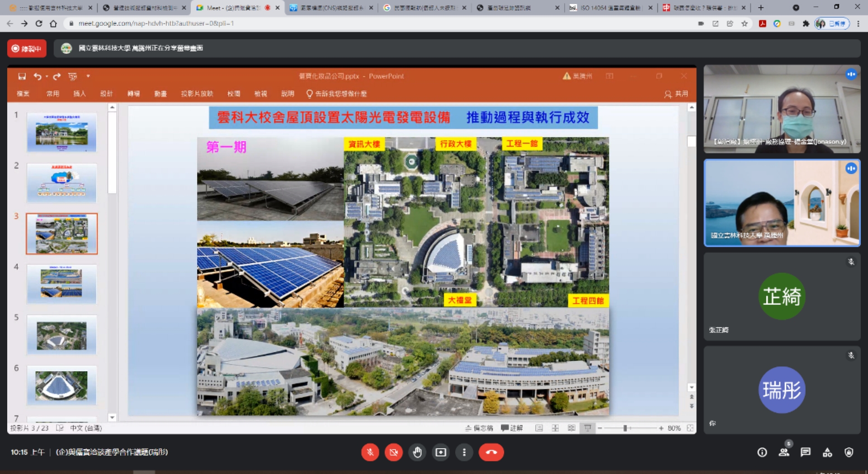Open host controls shield icon
Image resolution: width=868 pixels, height=474 pixels.
point(849,452)
